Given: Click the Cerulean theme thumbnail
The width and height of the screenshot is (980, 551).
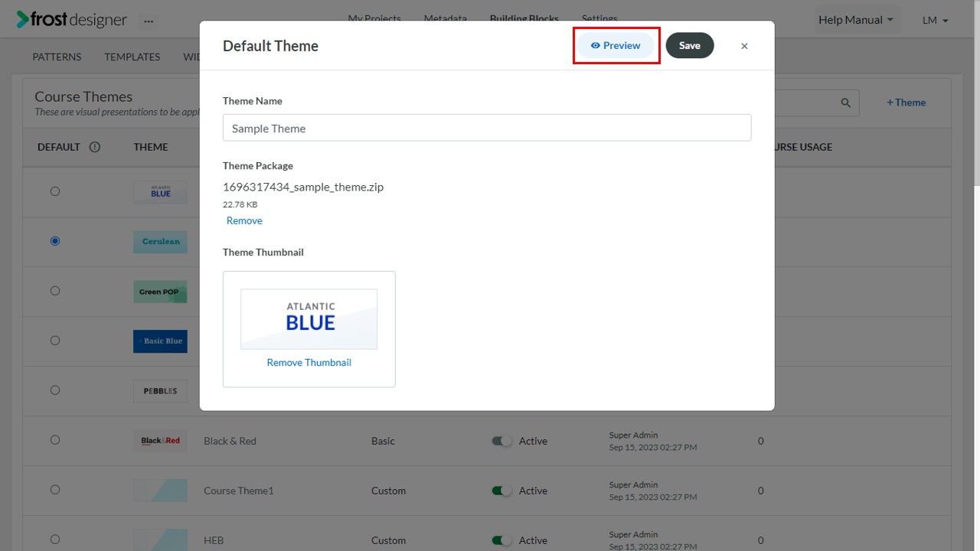Looking at the screenshot, I should pos(160,241).
